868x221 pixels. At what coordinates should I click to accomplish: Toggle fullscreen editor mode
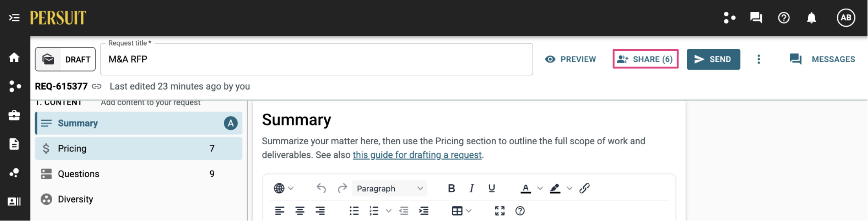coord(500,211)
